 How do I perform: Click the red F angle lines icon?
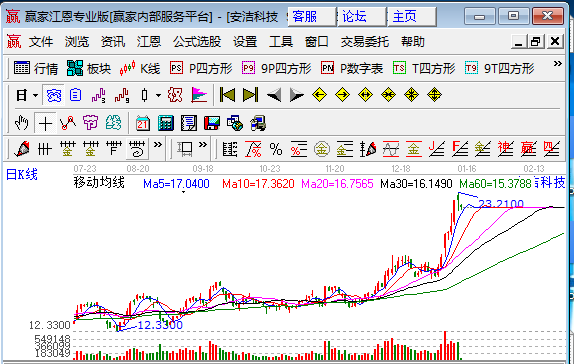coord(460,149)
